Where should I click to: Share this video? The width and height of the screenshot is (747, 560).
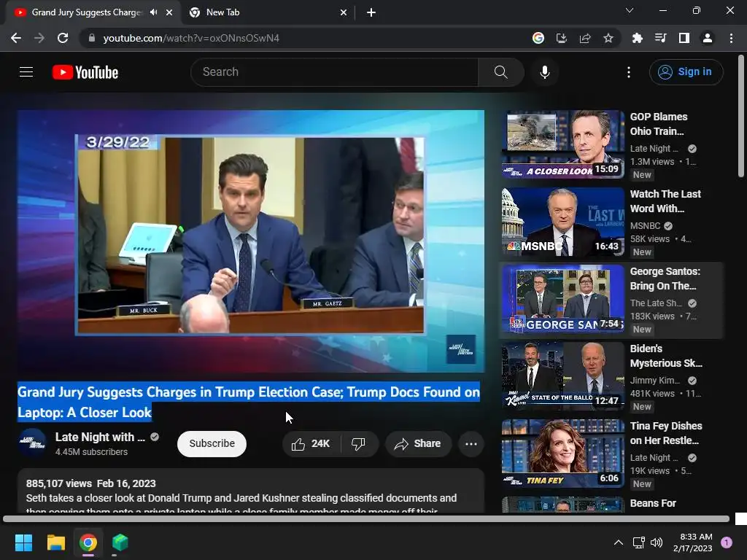[418, 444]
